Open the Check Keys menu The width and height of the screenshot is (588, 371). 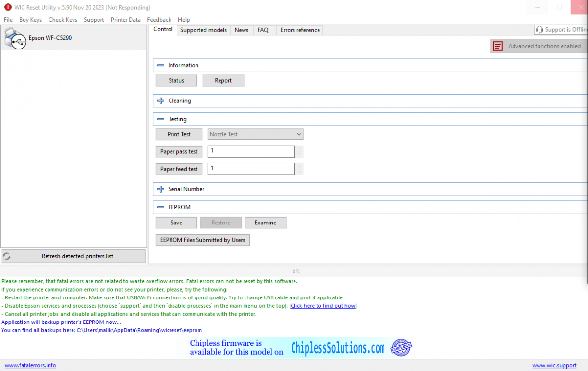pyautogui.click(x=63, y=20)
